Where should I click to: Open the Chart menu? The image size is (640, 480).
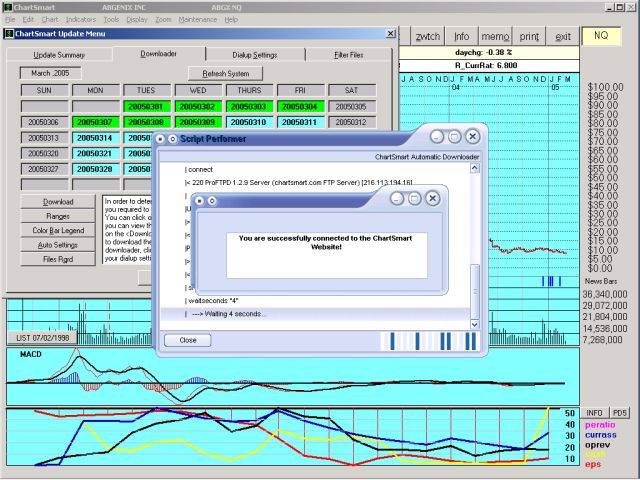50,20
